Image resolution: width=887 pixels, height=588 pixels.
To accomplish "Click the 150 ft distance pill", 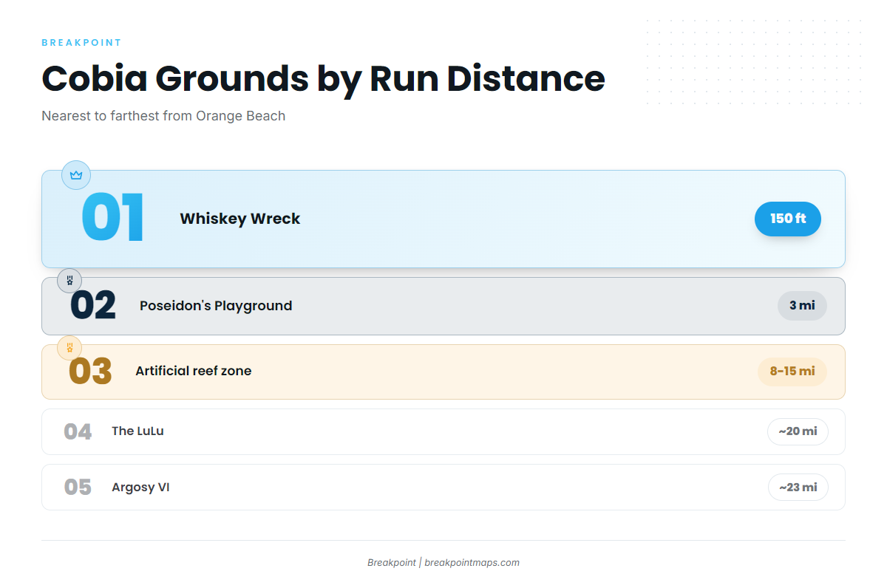I will click(788, 219).
